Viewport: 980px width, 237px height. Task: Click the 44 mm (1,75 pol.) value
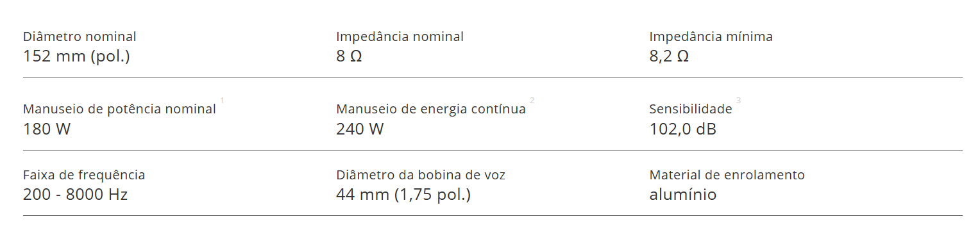(x=403, y=194)
